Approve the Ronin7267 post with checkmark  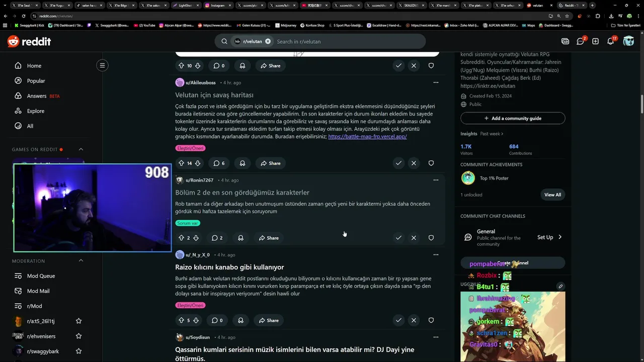click(398, 238)
